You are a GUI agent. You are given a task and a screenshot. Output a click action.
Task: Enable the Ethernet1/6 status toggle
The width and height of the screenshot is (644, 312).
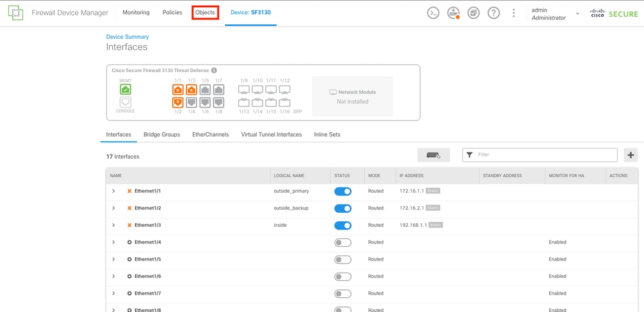343,277
